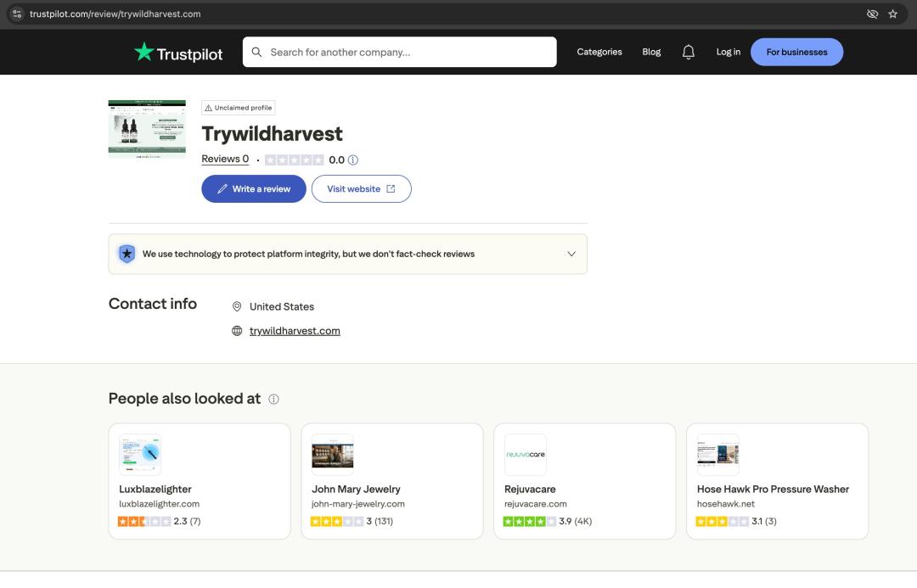Viewport: 917px width, 588px height.
Task: Click the 3.1 (3) rating text
Action: point(764,521)
